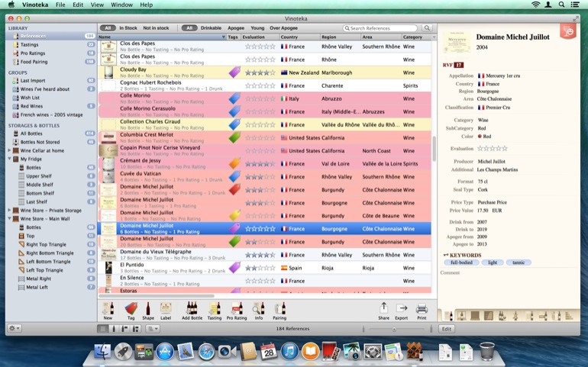
Task: Select the Over Apogee filter
Action: coord(283,27)
